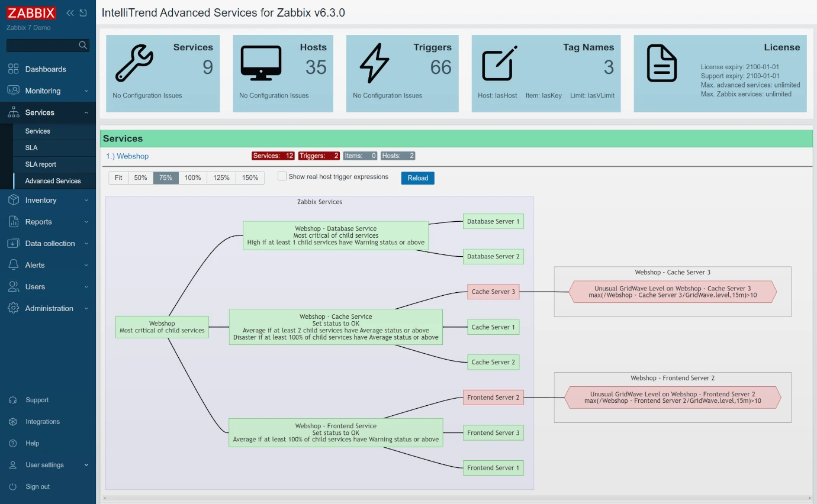This screenshot has height=504, width=817.
Task: Click the Reports icon in sidebar
Action: coord(13,222)
